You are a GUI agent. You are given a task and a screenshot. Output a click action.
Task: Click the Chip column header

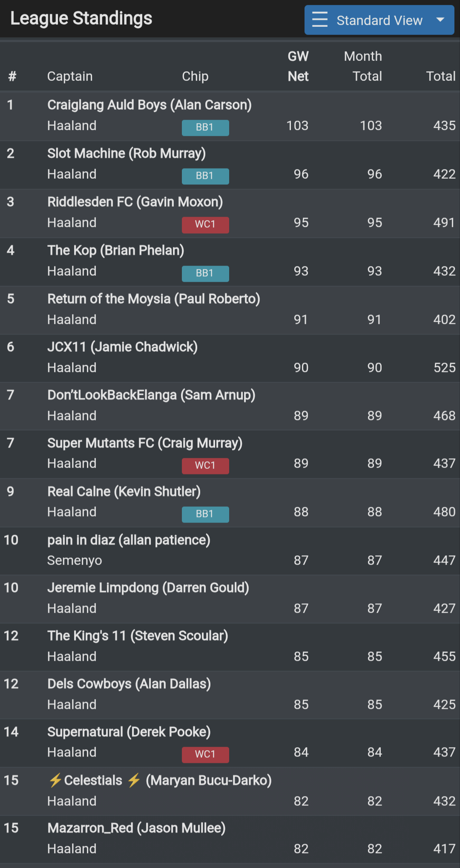195,76
